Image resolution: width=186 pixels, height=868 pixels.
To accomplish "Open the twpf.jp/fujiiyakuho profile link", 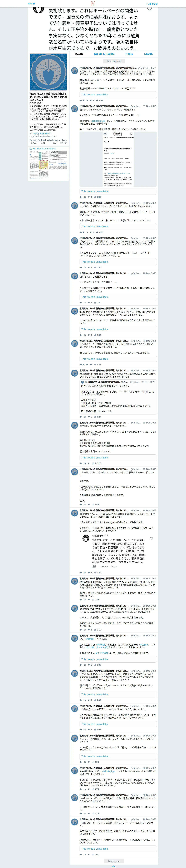I will (42, 133).
